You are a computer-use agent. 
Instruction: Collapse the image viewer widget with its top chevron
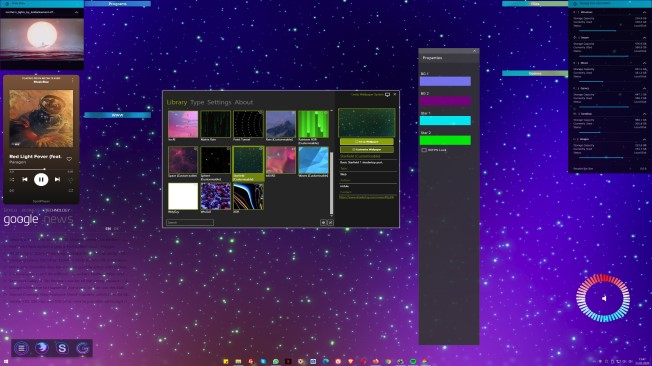pos(77,12)
